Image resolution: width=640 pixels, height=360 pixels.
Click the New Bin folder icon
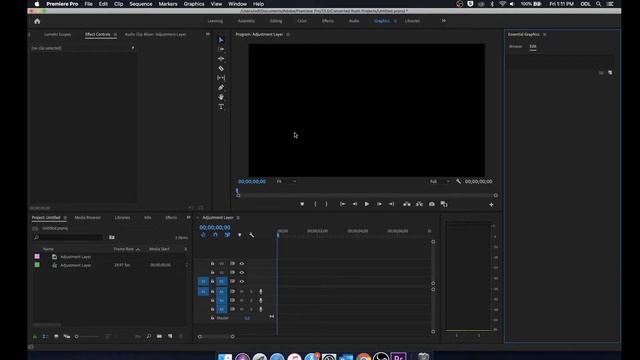coord(159,336)
